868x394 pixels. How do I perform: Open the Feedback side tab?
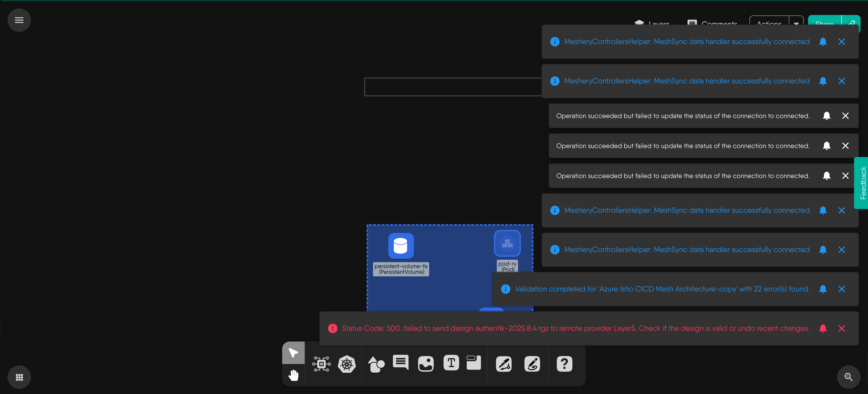coord(862,183)
